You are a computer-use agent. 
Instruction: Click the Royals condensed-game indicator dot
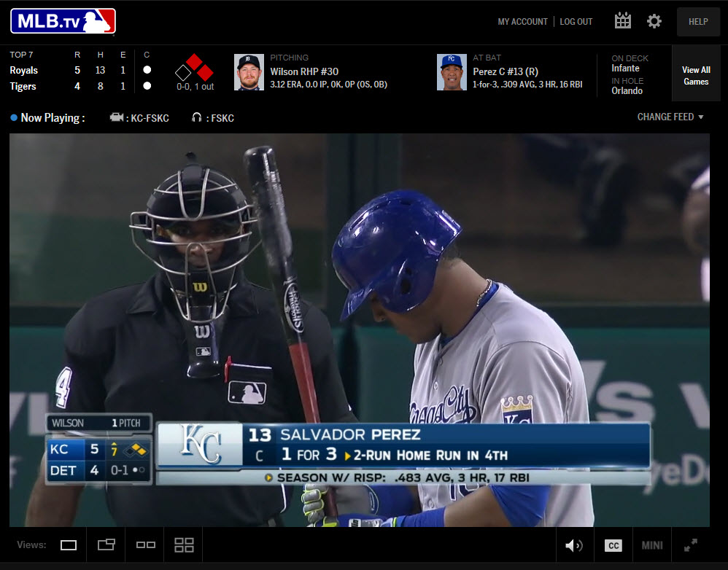click(x=147, y=70)
